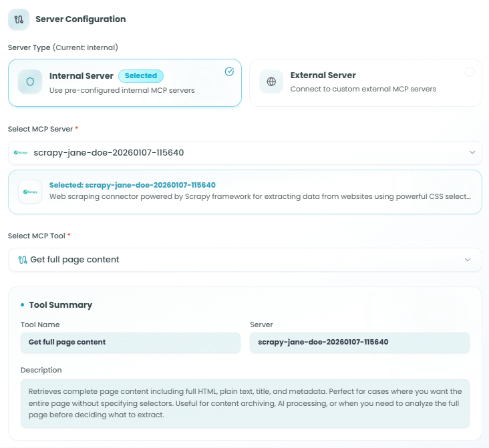Click the Selected badge on Internal Server
Viewport: 489px width, 448px height.
(141, 75)
